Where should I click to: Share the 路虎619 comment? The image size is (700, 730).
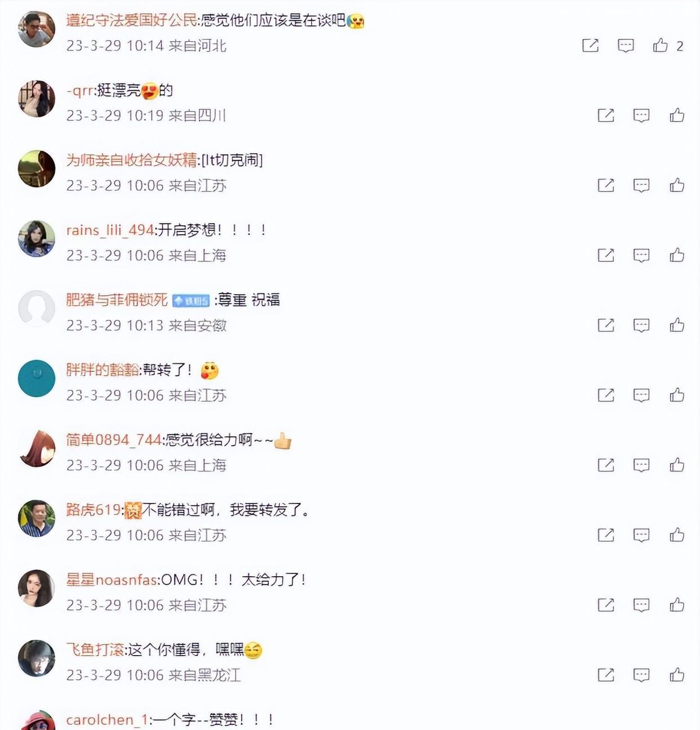click(x=606, y=535)
